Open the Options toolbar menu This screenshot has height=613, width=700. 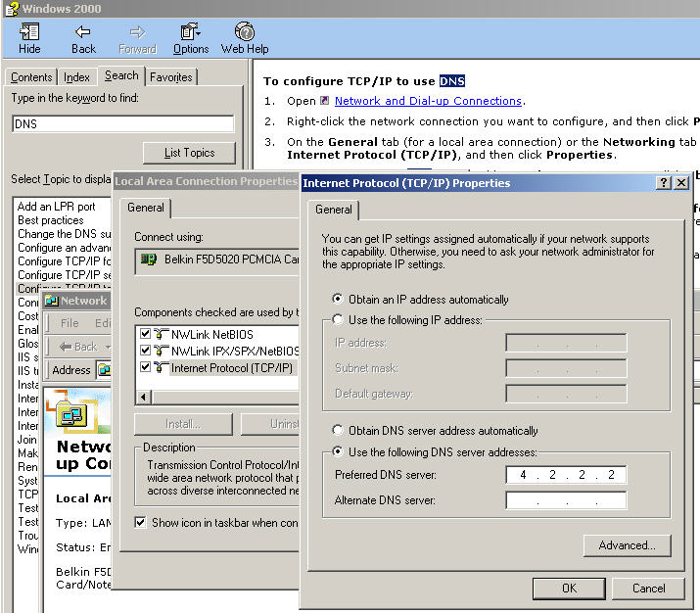coord(191,38)
